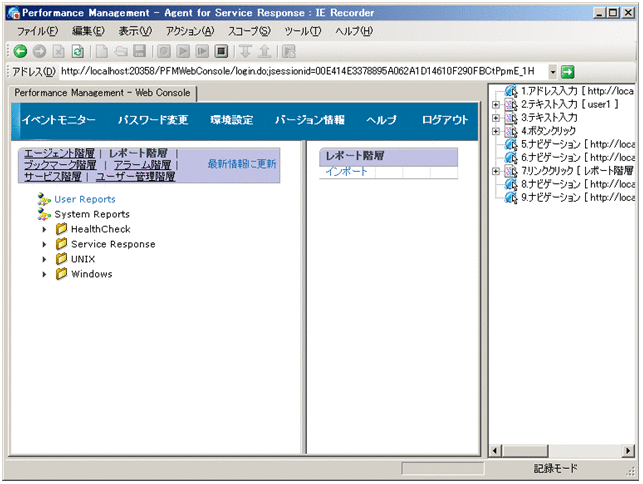643x484 pixels.
Task: Click the Refresh page toolbar icon
Action: (x=78, y=51)
